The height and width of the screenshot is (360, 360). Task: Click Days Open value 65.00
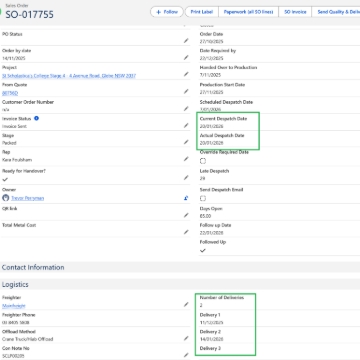[205, 216]
